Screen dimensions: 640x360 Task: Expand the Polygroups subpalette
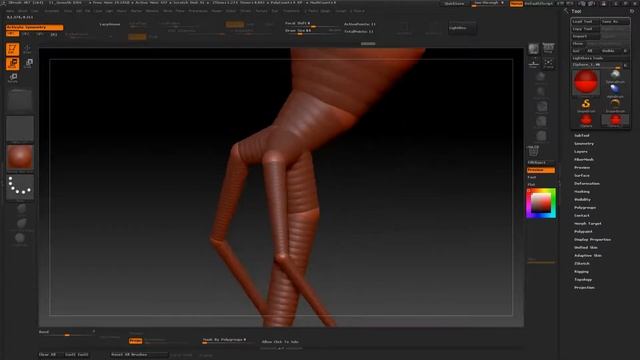click(x=585, y=208)
